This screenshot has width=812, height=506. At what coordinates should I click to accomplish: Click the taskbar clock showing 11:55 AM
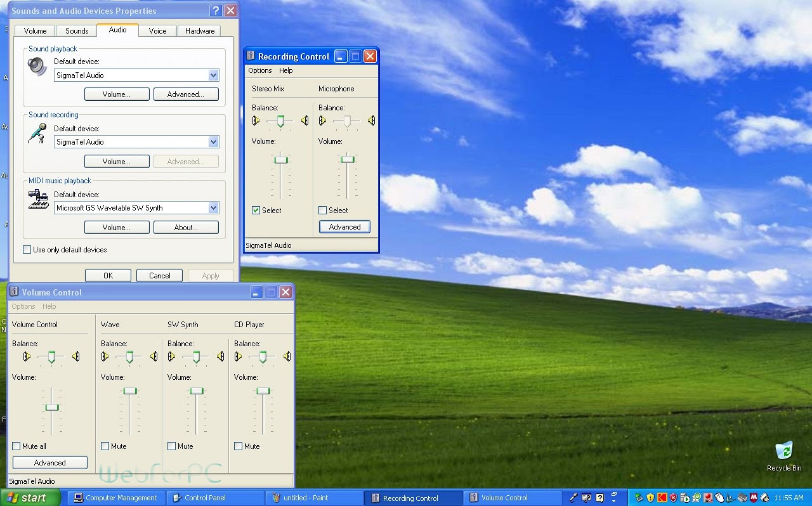coord(789,498)
